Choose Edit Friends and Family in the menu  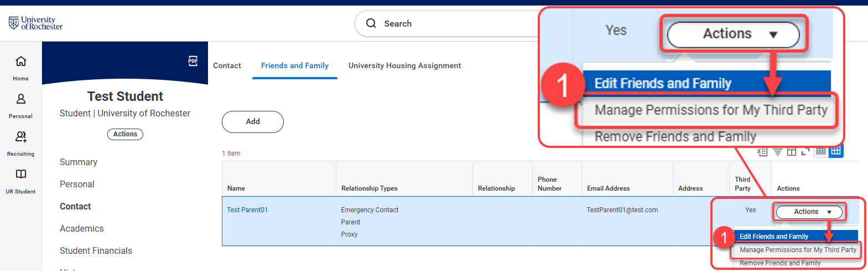(x=796, y=236)
